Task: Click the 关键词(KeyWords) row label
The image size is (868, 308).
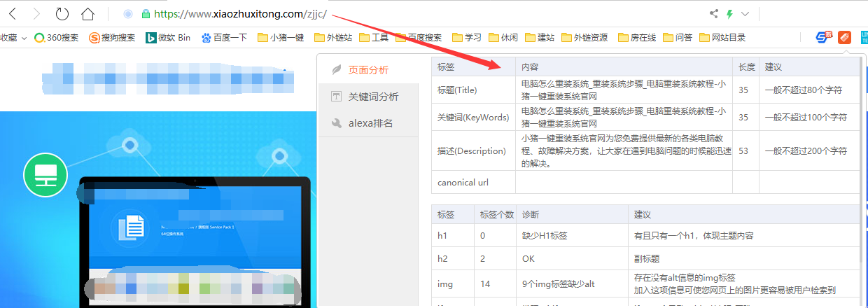Action: (473, 117)
